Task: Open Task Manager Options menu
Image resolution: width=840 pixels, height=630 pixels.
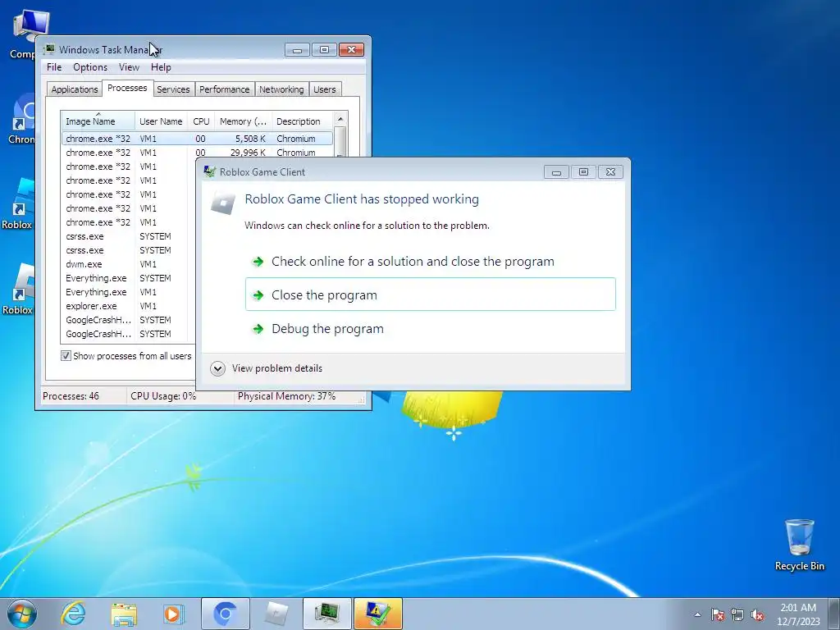Action: pos(90,67)
